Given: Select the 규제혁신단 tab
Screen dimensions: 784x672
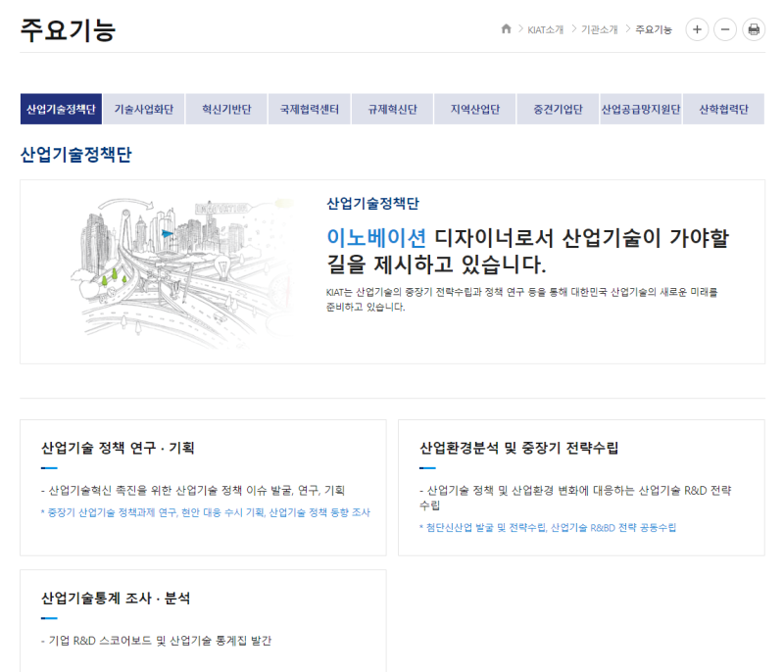Looking at the screenshot, I should coord(392,109).
